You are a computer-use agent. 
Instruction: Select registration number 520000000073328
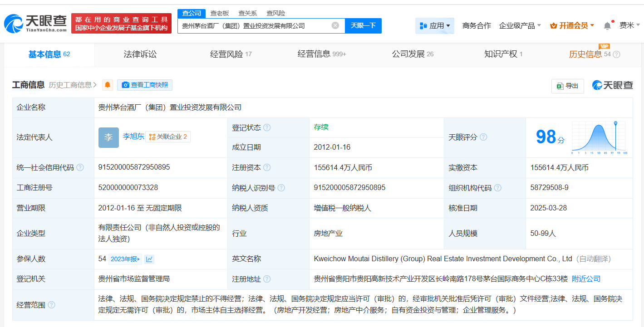pos(128,187)
